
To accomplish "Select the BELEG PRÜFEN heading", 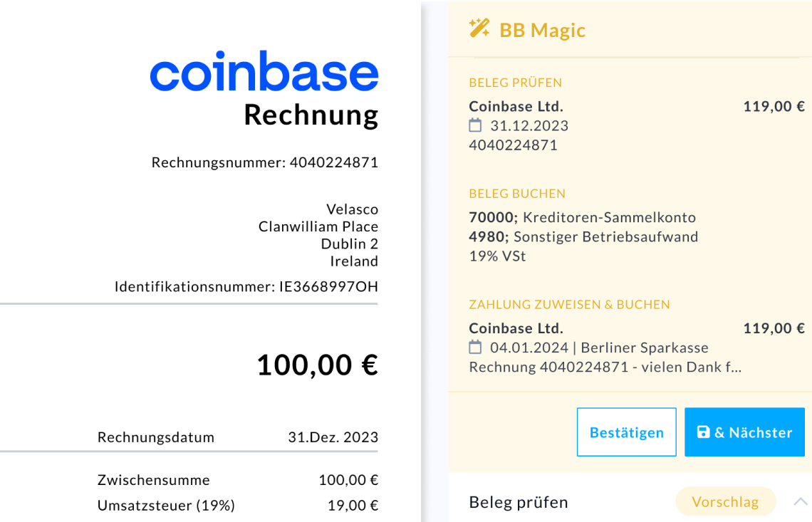I will 516,83.
